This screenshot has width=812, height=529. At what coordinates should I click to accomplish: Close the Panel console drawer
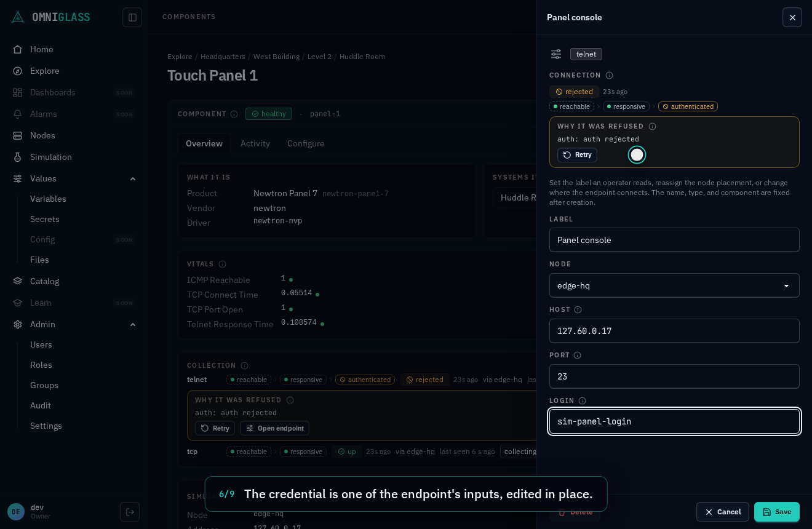coord(792,17)
